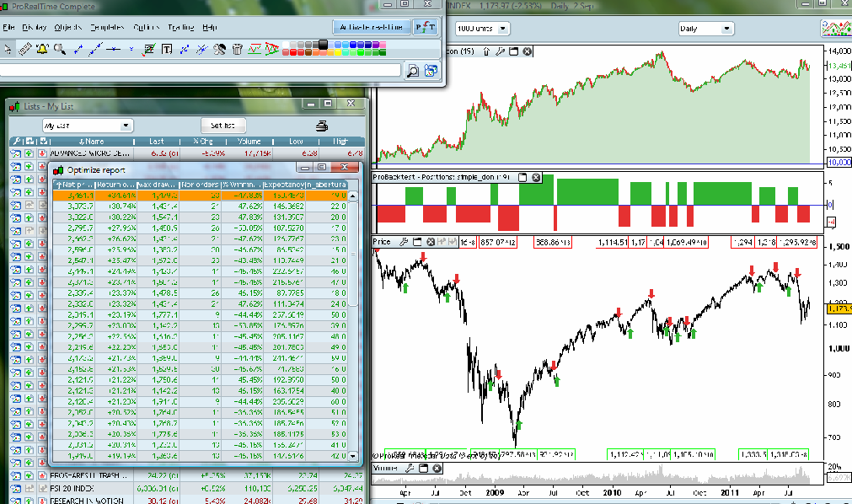Open the Options menu
This screenshot has width=852, height=504.
146,27
